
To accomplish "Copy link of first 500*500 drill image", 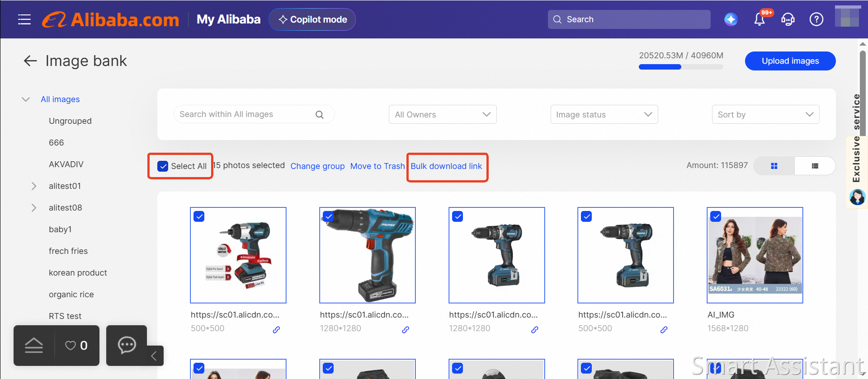I will click(276, 330).
